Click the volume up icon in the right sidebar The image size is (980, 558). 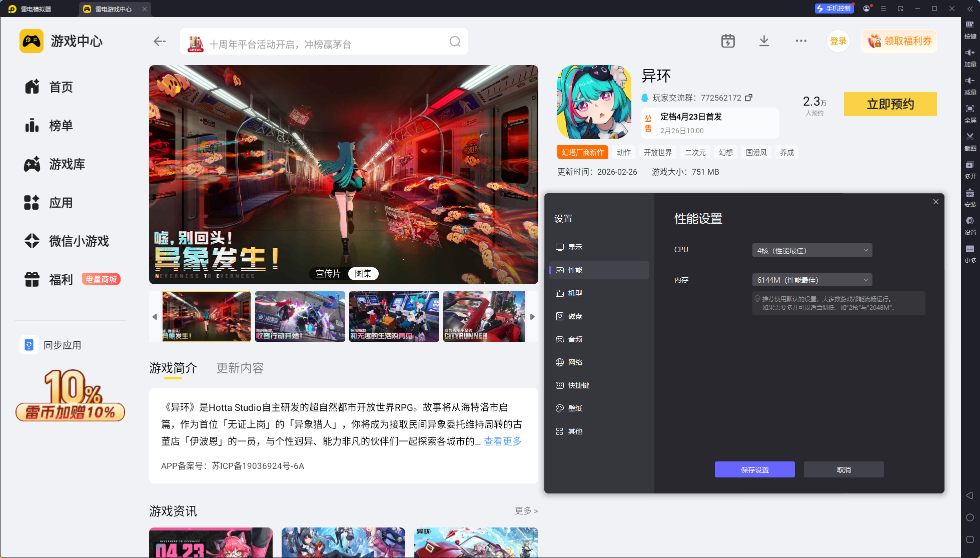coord(969,53)
